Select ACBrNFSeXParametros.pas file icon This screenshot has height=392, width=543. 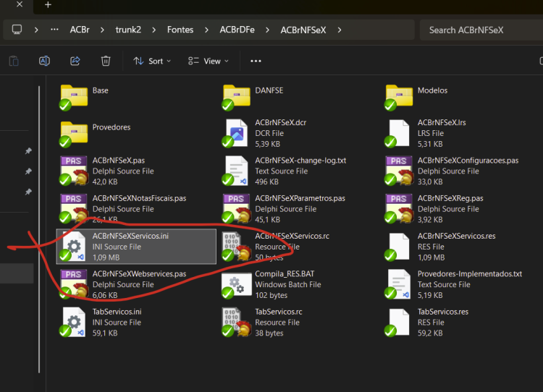tap(236, 208)
